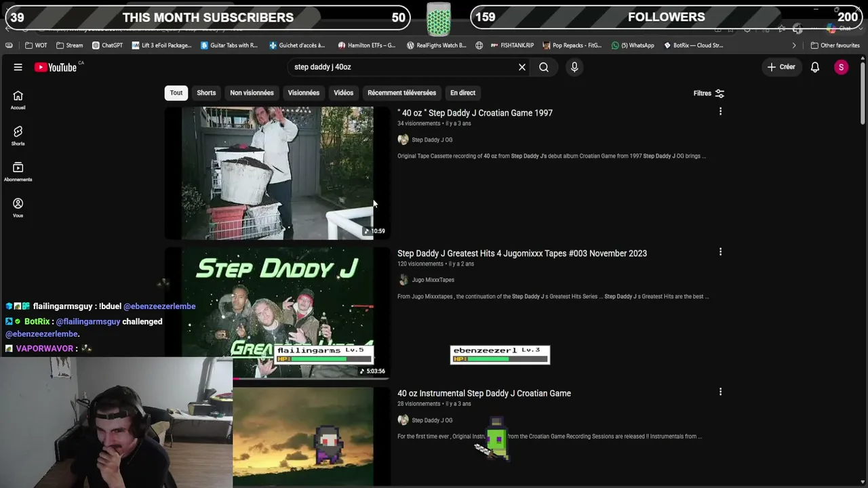868x488 pixels.
Task: Open Shorts in the left sidebar
Action: click(x=18, y=136)
